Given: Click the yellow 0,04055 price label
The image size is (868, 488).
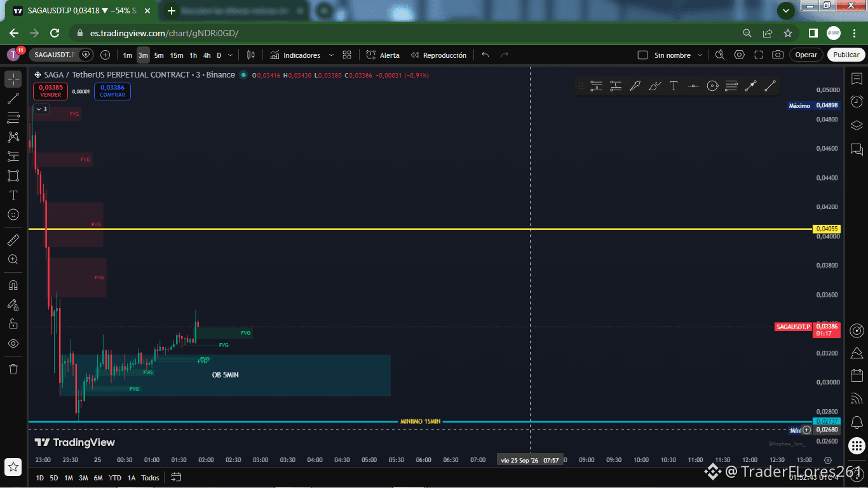Looking at the screenshot, I should coord(827,229).
